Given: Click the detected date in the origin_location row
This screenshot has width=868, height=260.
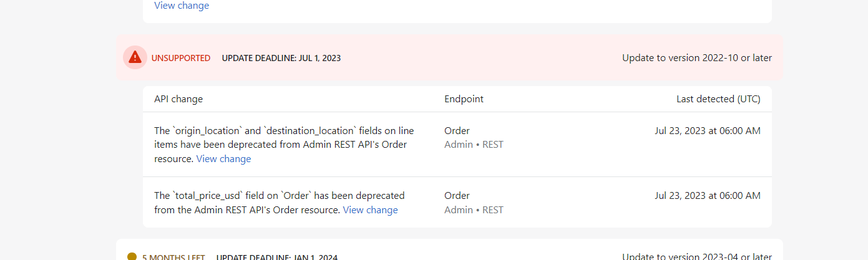Looking at the screenshot, I should coord(708,131).
